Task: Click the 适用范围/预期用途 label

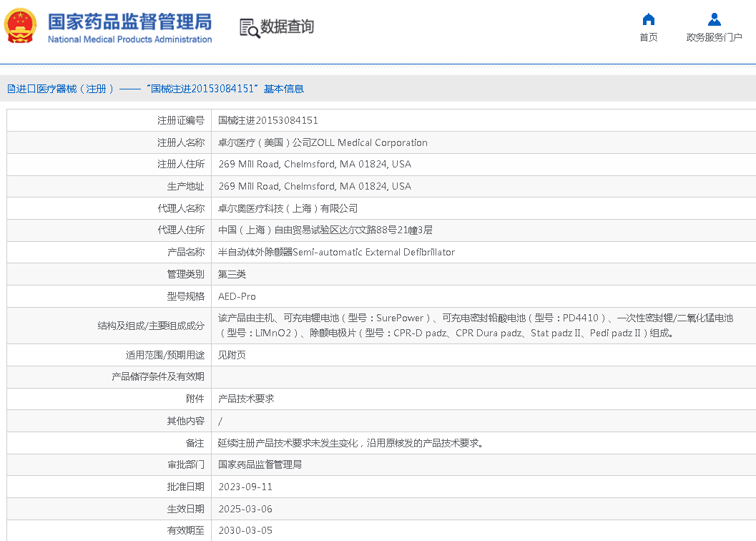Action: pos(165,355)
